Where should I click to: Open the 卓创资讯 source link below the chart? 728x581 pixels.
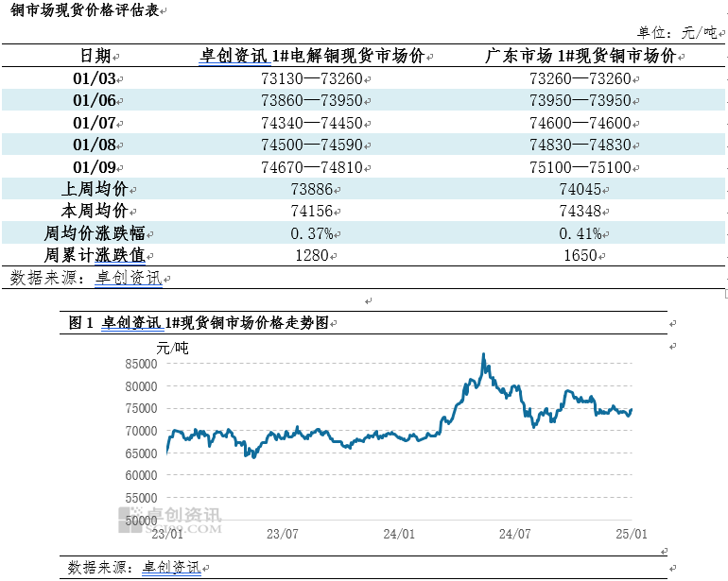[171, 567]
